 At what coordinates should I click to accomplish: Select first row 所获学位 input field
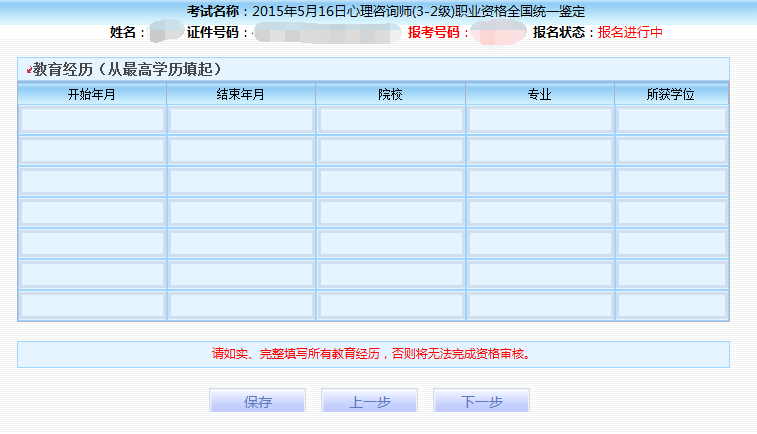671,120
